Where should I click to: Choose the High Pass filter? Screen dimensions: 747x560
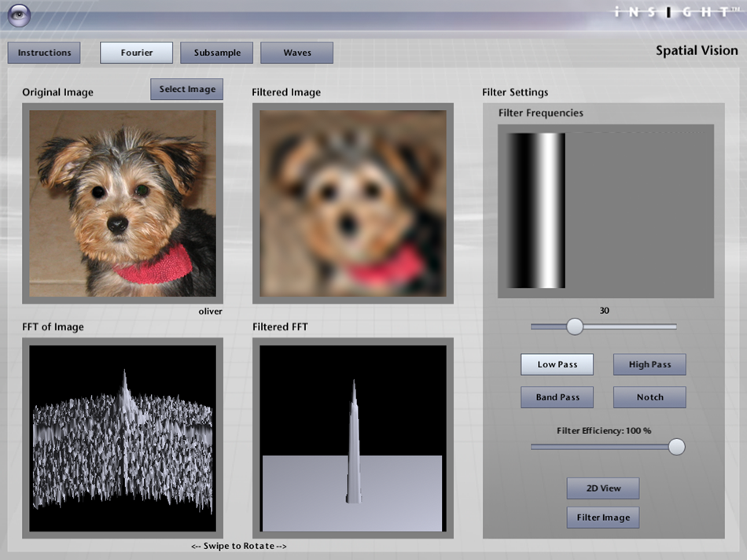point(649,365)
